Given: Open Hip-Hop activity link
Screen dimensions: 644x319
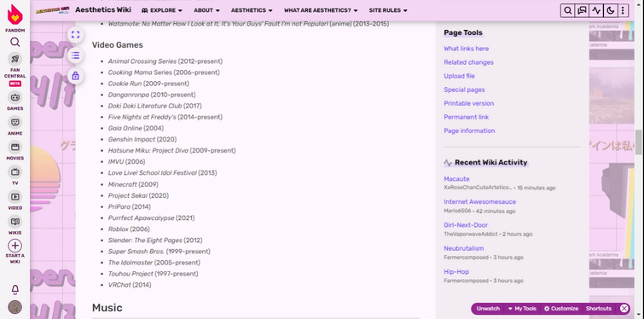Looking at the screenshot, I should pyautogui.click(x=456, y=272).
